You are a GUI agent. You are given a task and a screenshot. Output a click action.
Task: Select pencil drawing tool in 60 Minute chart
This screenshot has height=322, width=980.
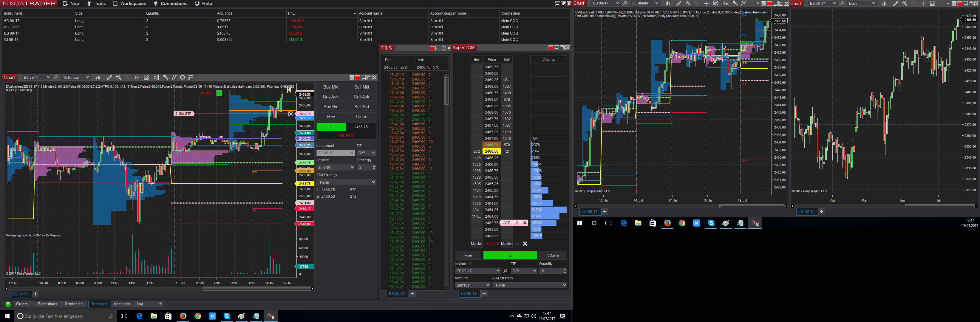coord(679,3)
